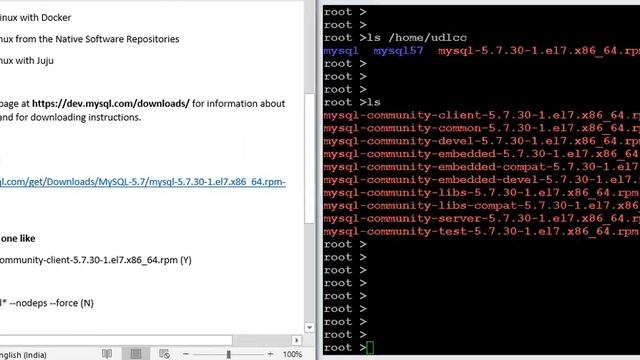Click terminal cursor at last root prompt
The image size is (640, 360).
point(370,348)
